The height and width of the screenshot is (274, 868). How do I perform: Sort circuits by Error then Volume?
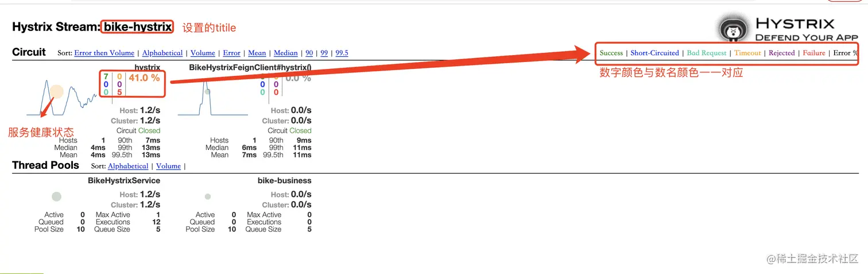104,53
